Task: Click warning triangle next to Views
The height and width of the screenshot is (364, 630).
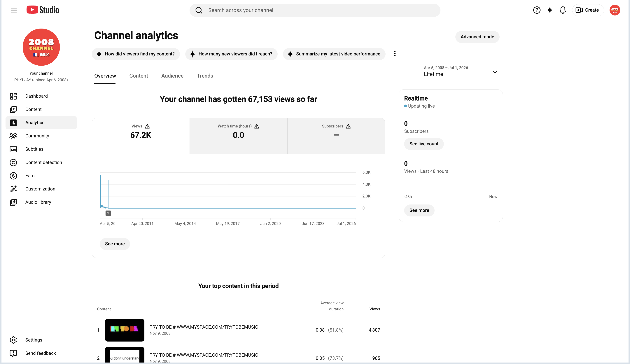Action: pos(147,126)
